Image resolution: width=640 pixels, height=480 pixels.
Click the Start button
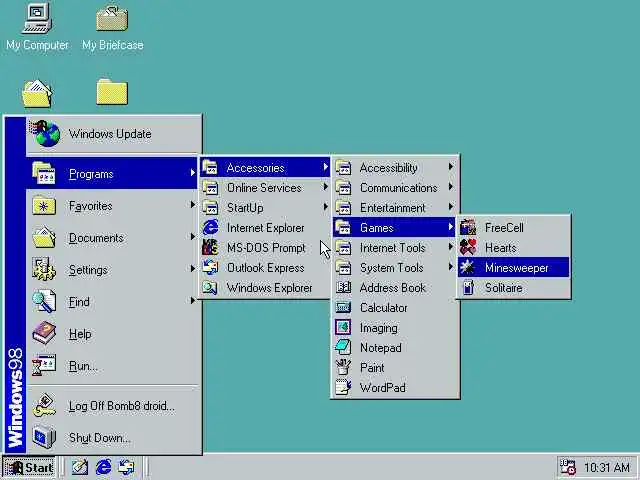pos(29,467)
